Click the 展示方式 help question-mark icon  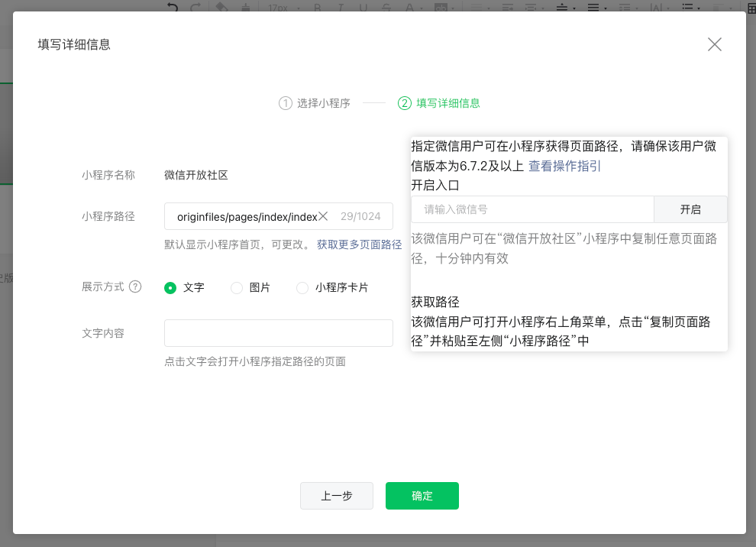135,286
